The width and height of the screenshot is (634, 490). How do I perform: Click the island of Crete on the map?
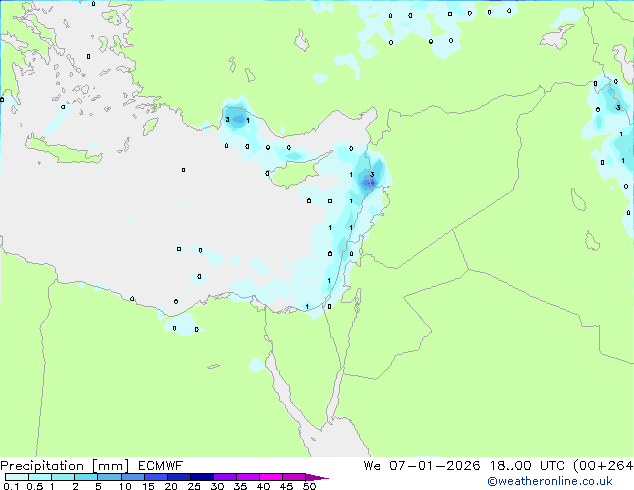coord(63,151)
